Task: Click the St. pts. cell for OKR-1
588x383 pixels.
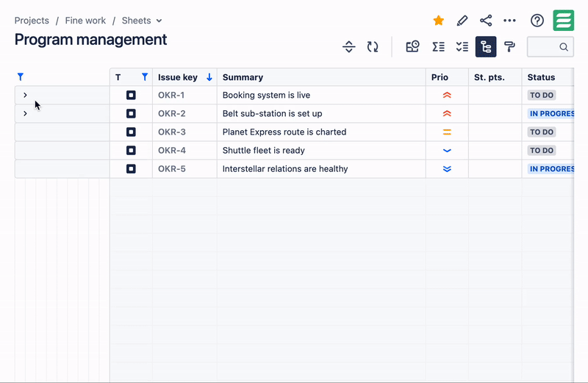Action: click(495, 95)
